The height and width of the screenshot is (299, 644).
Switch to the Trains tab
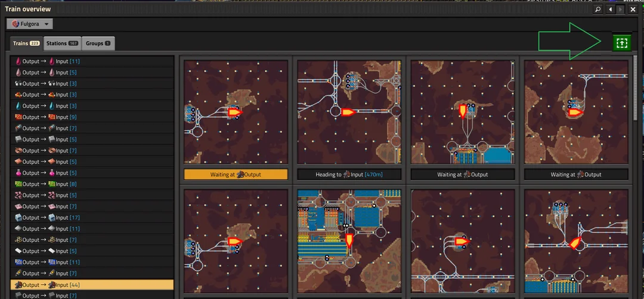[26, 43]
